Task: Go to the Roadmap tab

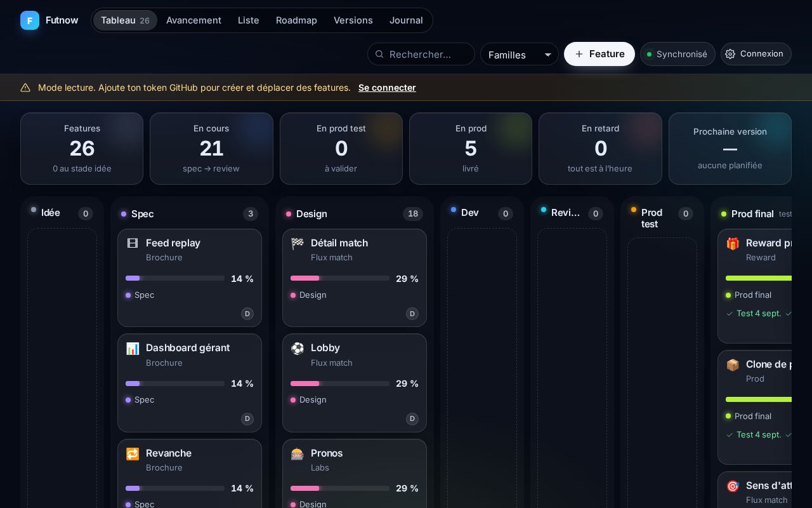Action: (296, 20)
